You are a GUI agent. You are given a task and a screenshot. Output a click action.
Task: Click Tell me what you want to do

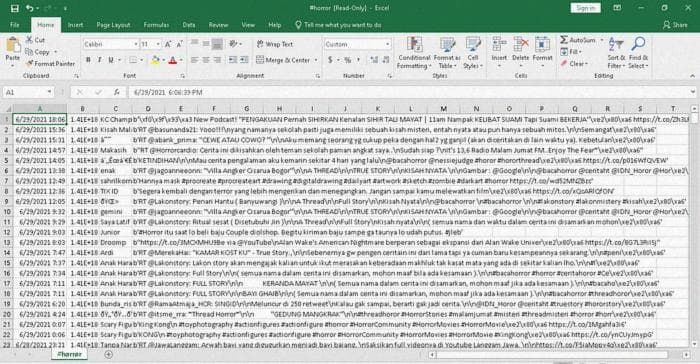pos(338,25)
